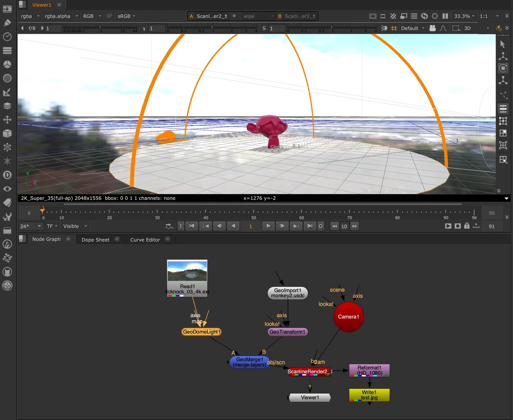Toggle the wipe A/B switch
513x420 pixels.
(235, 16)
